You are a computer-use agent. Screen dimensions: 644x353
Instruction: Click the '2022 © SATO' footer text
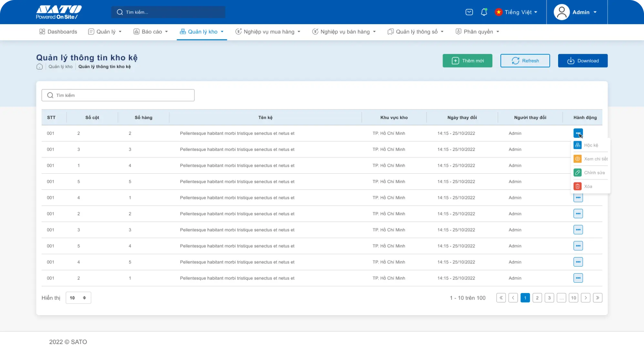(68, 342)
